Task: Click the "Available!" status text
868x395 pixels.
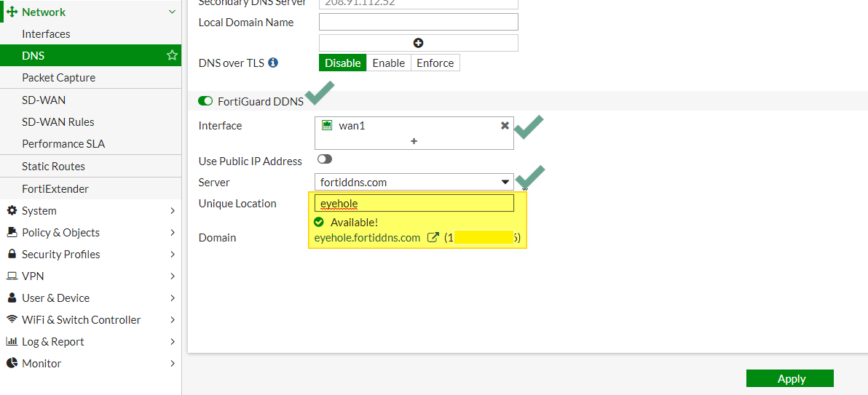Action: [355, 223]
